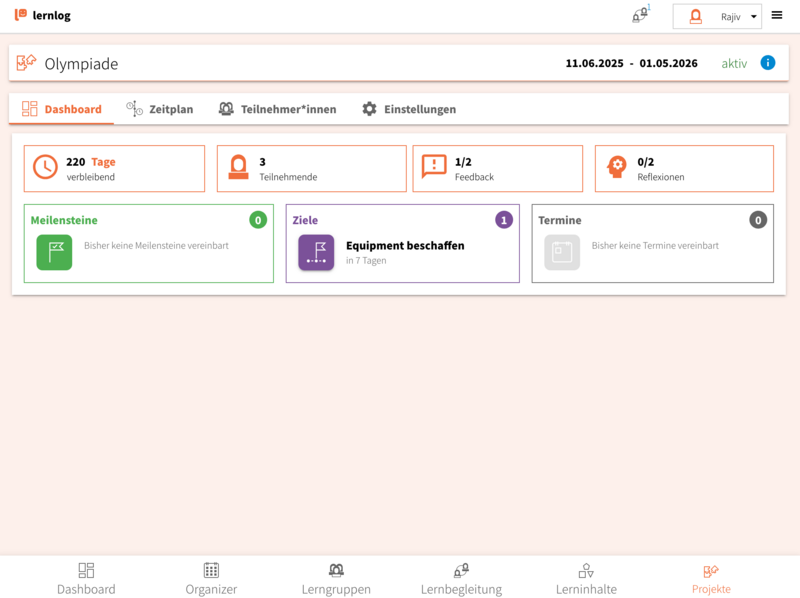The width and height of the screenshot is (800, 598).
Task: Go to Organizer in bottom navigation
Action: [211, 578]
